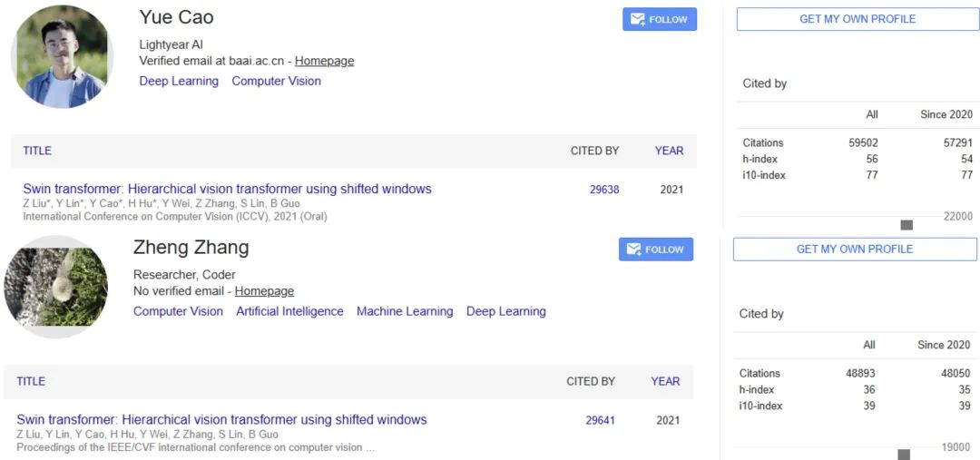Click Get My Own Profile in lower panel

tap(854, 250)
